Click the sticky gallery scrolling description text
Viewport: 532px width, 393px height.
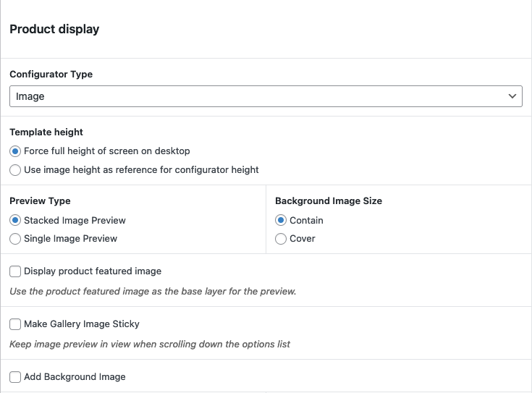(x=150, y=345)
